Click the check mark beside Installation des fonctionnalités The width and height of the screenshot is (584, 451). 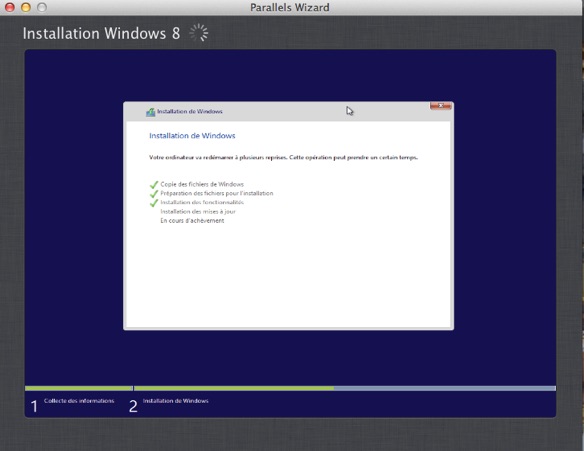[x=154, y=203]
